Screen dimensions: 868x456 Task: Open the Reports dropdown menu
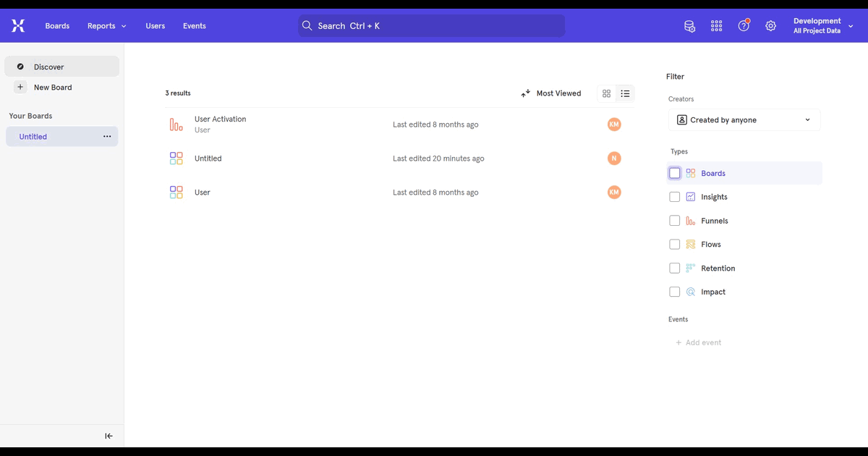pyautogui.click(x=107, y=26)
